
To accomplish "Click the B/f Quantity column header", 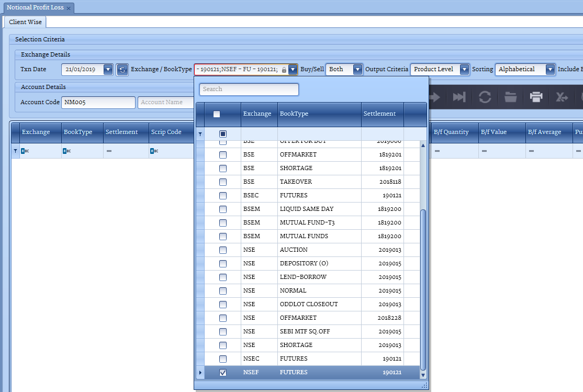I will coord(451,132).
